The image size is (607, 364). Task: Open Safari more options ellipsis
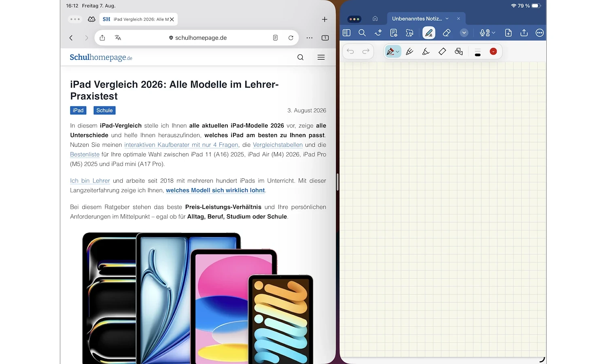(310, 38)
